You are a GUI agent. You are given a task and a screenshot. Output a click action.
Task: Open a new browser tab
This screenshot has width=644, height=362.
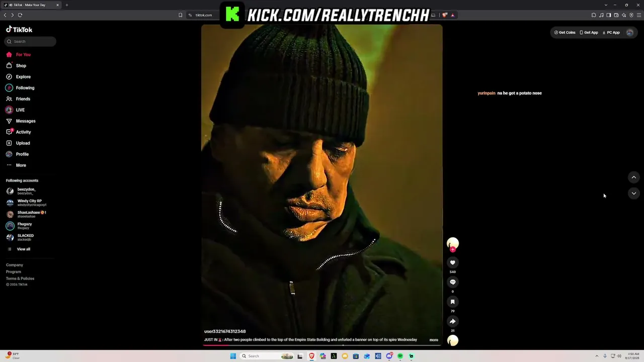point(66,5)
